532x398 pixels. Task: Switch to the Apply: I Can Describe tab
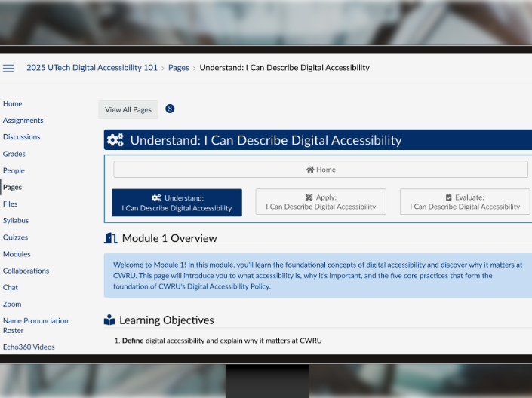(321, 202)
